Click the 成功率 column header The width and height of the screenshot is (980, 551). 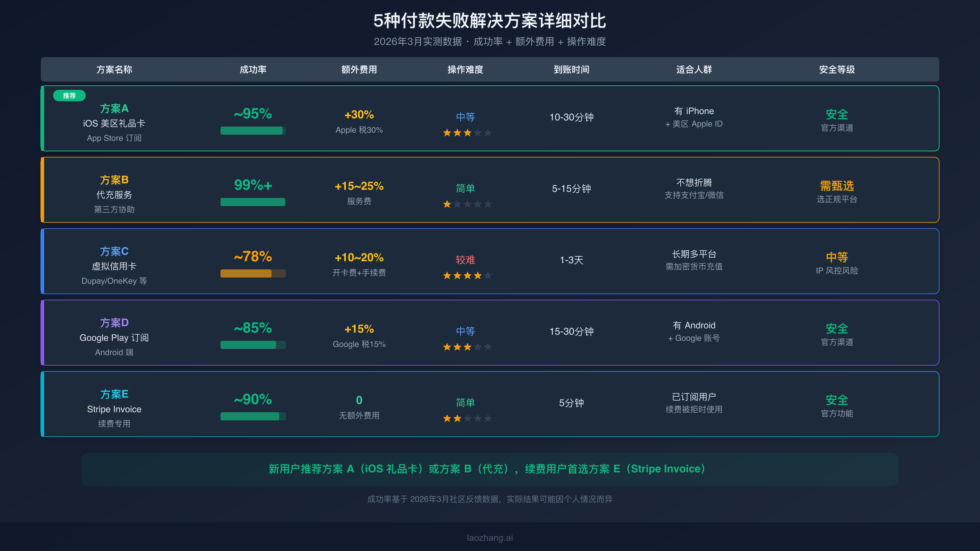[x=252, y=70]
